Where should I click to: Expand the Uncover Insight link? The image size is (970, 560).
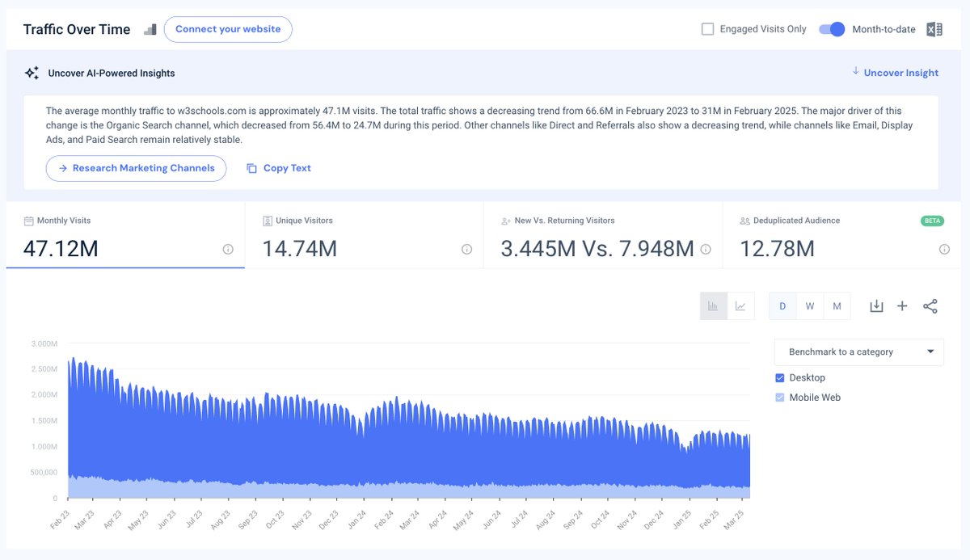point(896,73)
